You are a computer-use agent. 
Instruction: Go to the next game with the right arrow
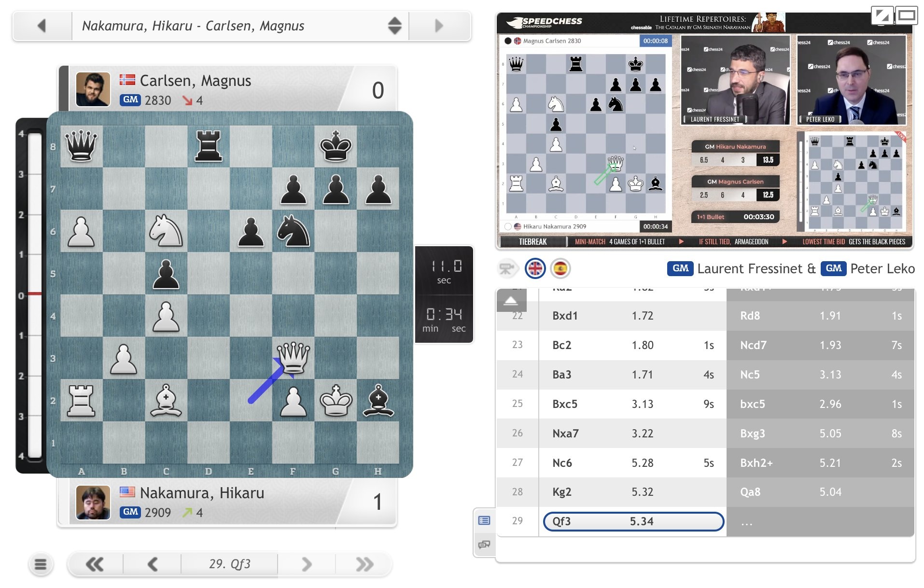coord(438,26)
